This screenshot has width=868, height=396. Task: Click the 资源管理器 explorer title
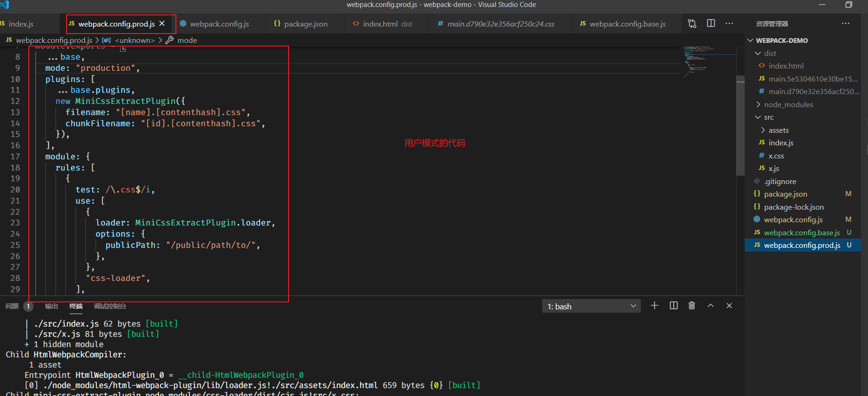coord(772,24)
